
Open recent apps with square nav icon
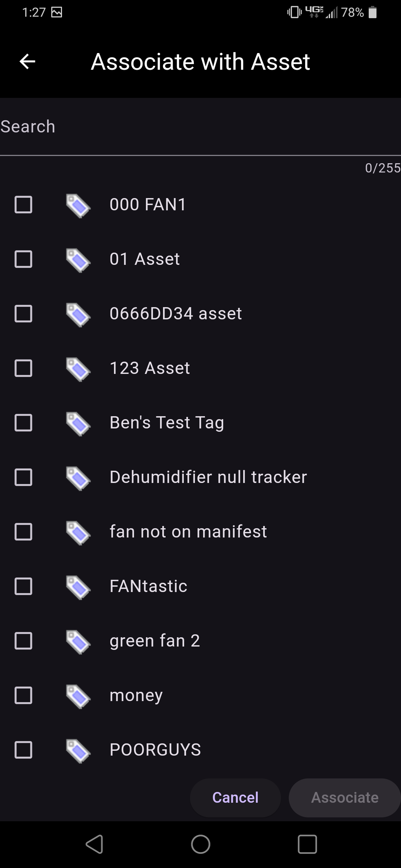pyautogui.click(x=307, y=845)
